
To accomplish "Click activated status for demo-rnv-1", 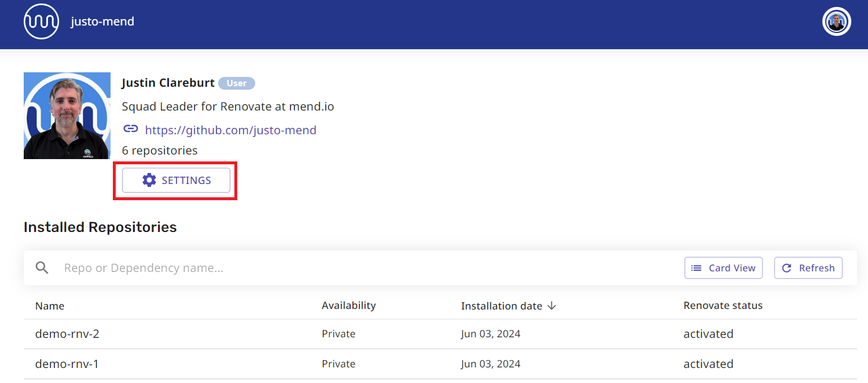I will [708, 364].
